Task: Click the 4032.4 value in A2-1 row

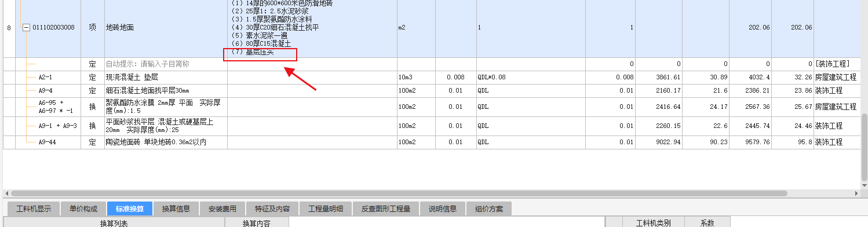Action: coord(750,77)
